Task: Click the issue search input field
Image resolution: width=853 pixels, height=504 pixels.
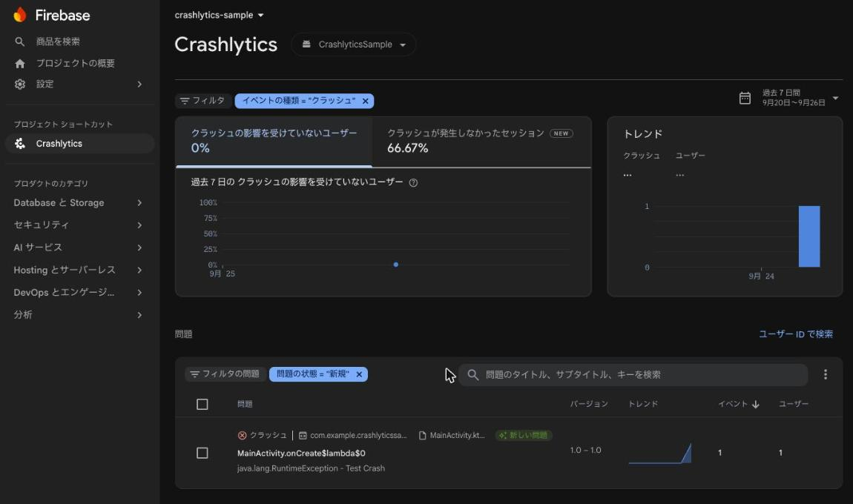Action: tap(633, 374)
